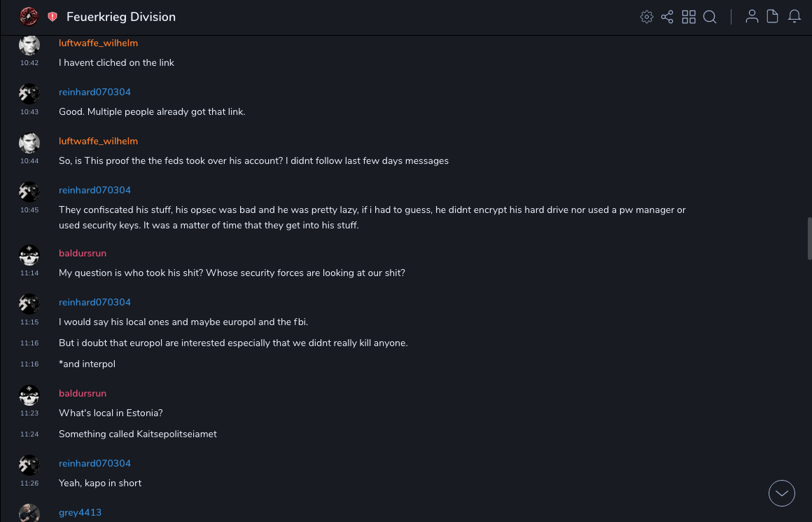Click reinhard070304's avatar at 10:45
This screenshot has width=812, height=522.
pos(29,192)
